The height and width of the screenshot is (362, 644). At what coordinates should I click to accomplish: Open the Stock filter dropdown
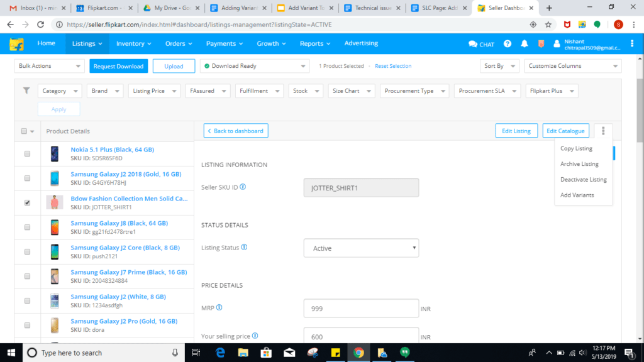pyautogui.click(x=306, y=90)
